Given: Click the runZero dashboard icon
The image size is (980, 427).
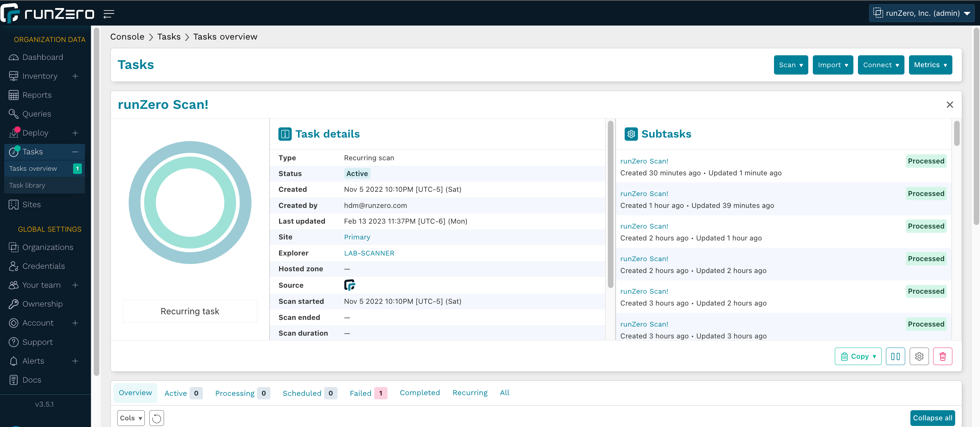Looking at the screenshot, I should point(14,57).
